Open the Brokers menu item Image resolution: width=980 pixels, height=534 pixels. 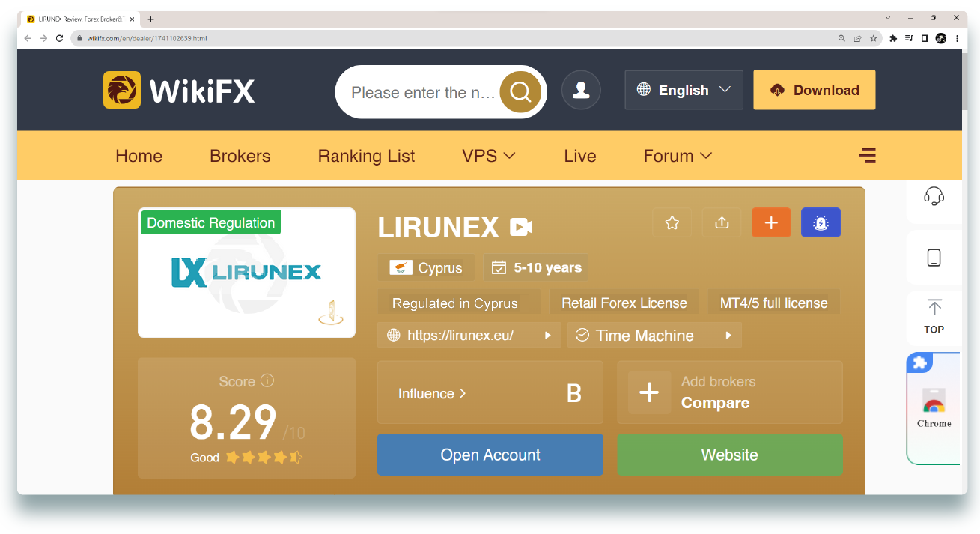240,156
